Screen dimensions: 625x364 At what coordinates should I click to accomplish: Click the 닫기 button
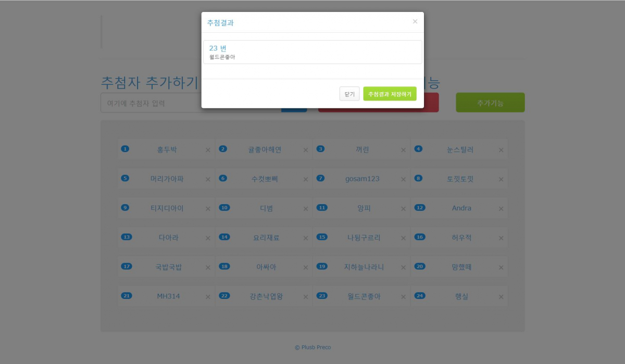[349, 94]
